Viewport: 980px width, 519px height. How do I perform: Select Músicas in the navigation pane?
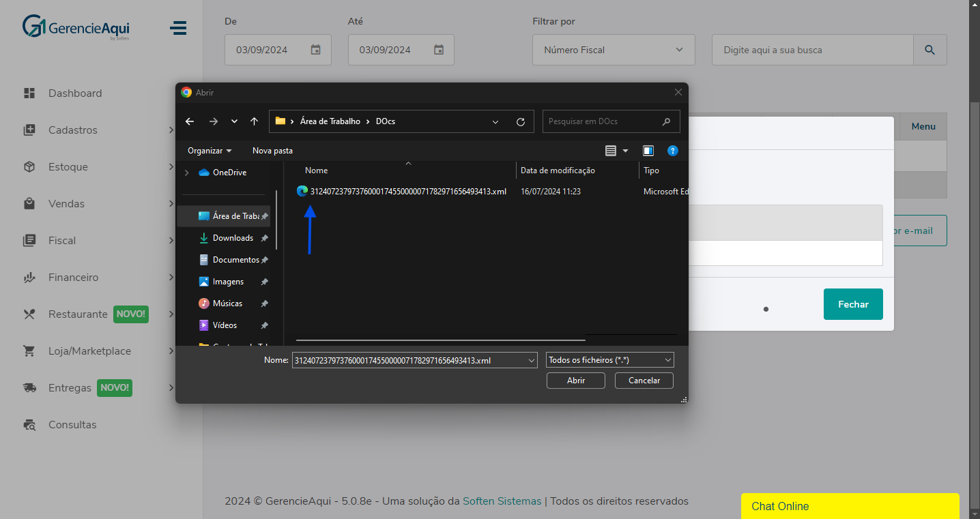pos(227,303)
